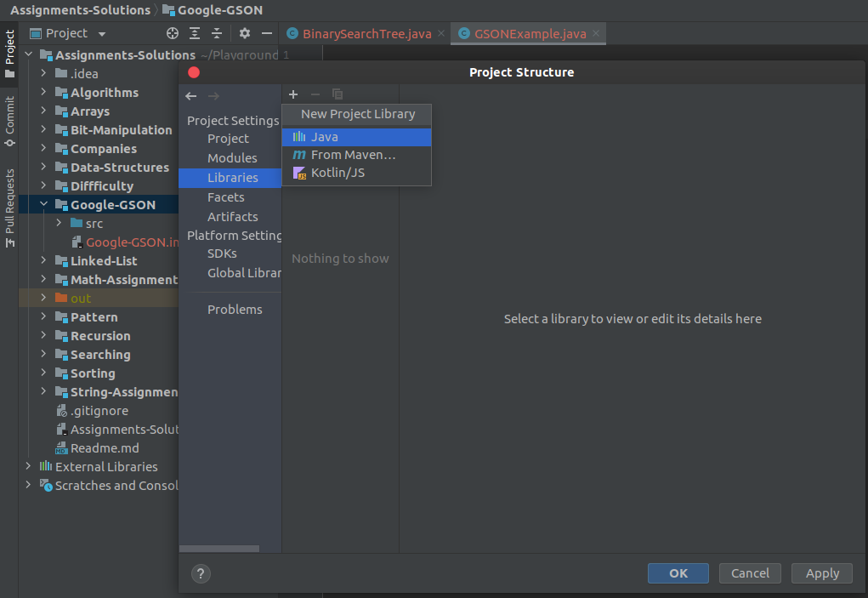Image resolution: width=868 pixels, height=598 pixels.
Task: Select the Companies module in tree
Action: (x=104, y=149)
